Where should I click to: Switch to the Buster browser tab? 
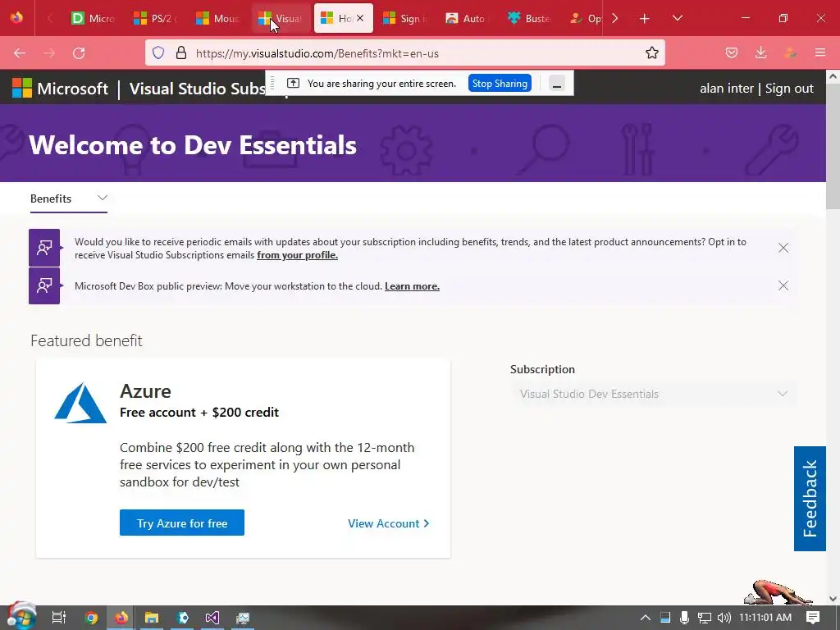click(x=531, y=18)
